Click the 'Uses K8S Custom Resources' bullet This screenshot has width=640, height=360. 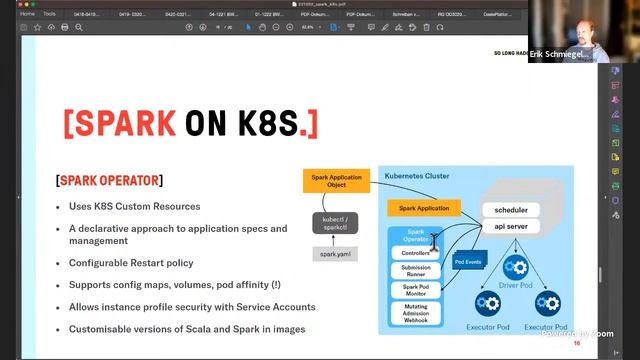(x=135, y=207)
